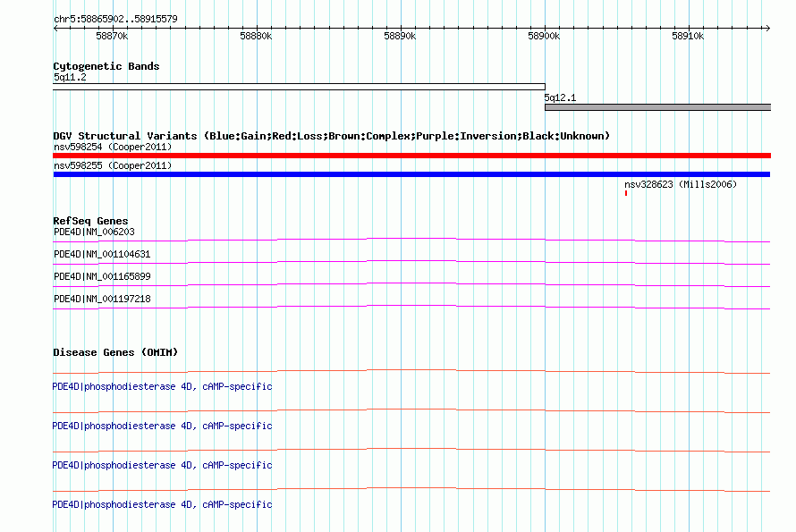The image size is (796, 532).
Task: Click the 5q12.1 band label
Action: (561, 97)
